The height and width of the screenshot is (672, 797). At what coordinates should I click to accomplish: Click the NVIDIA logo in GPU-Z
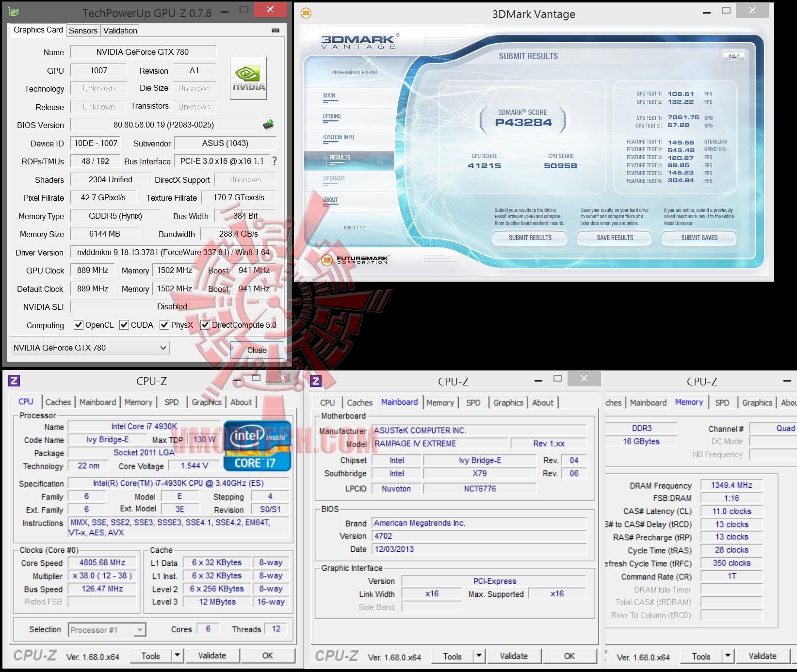click(x=248, y=79)
